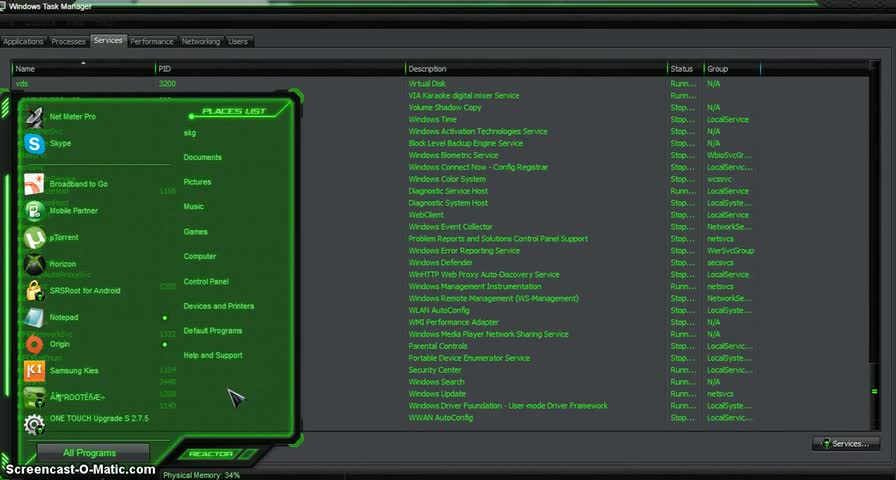Select Parental Controls service row
The image size is (896, 480).
point(440,346)
